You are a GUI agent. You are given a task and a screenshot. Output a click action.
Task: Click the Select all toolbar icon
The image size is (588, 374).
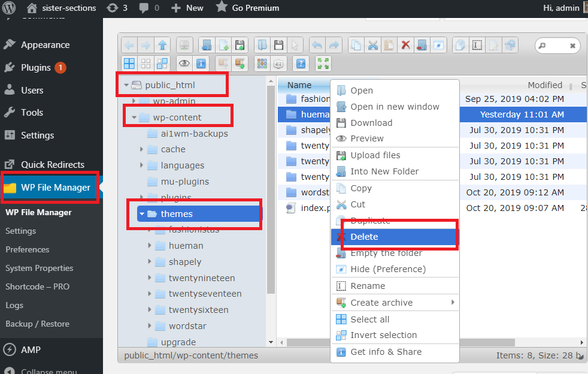coord(129,64)
